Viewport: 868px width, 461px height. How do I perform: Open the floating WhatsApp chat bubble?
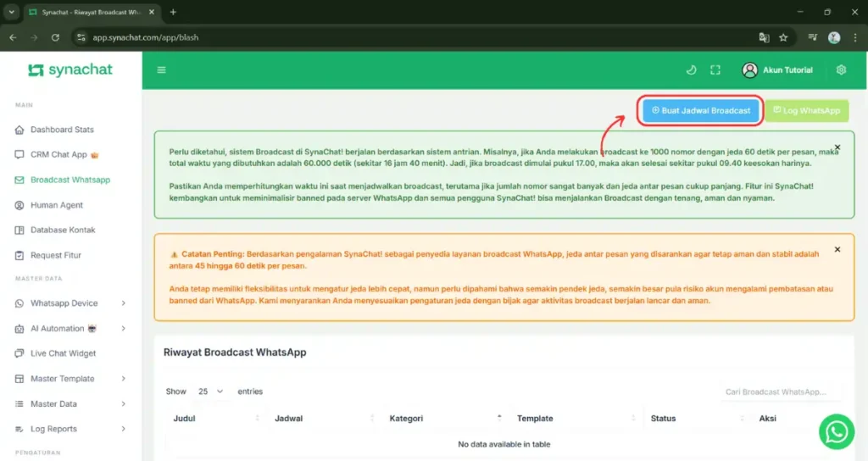[837, 431]
